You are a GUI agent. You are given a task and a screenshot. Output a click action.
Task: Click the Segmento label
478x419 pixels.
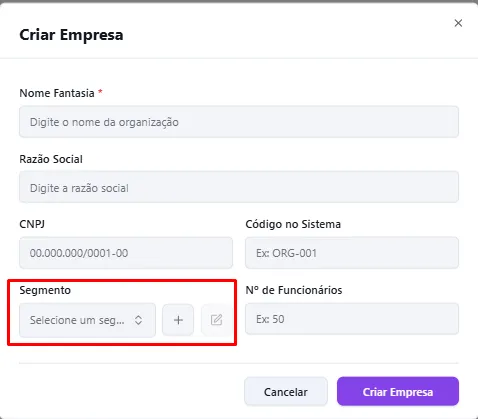[x=45, y=290]
